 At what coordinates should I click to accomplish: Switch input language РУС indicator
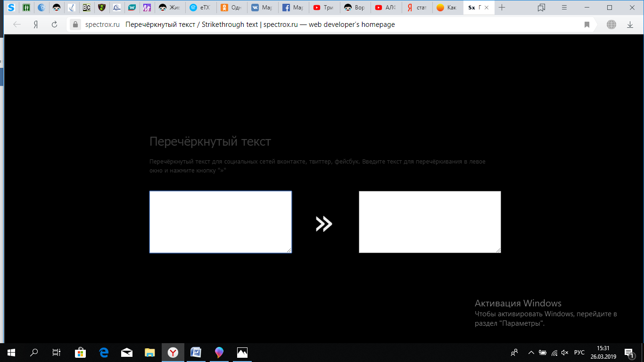579,352
